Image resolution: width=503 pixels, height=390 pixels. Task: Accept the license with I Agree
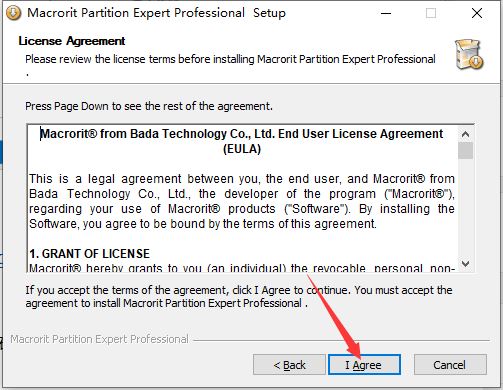[x=364, y=365]
